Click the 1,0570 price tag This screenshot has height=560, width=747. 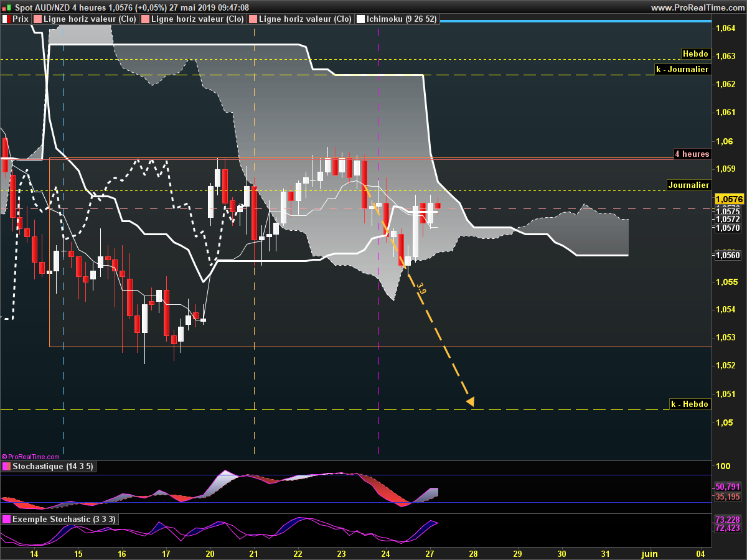click(728, 228)
